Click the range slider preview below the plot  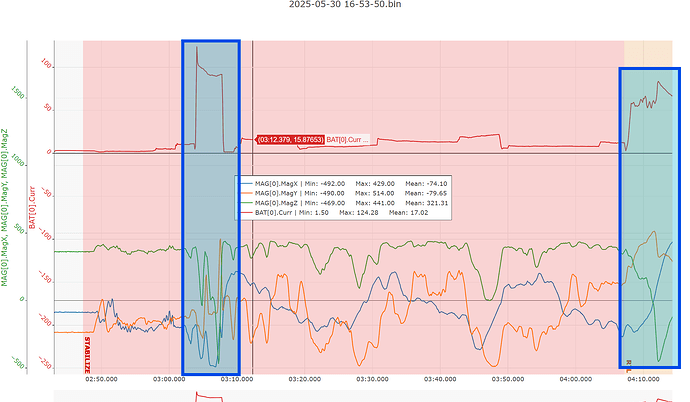click(363, 396)
